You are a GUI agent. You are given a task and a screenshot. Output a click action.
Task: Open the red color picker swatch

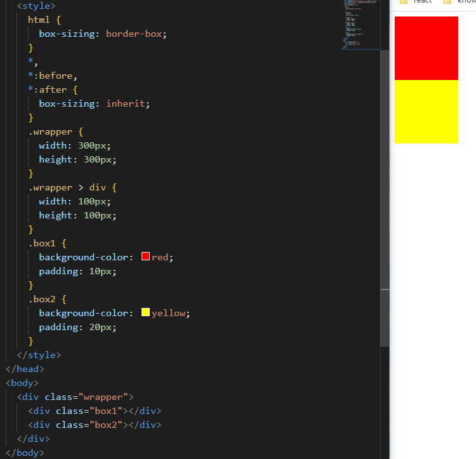[x=145, y=256]
